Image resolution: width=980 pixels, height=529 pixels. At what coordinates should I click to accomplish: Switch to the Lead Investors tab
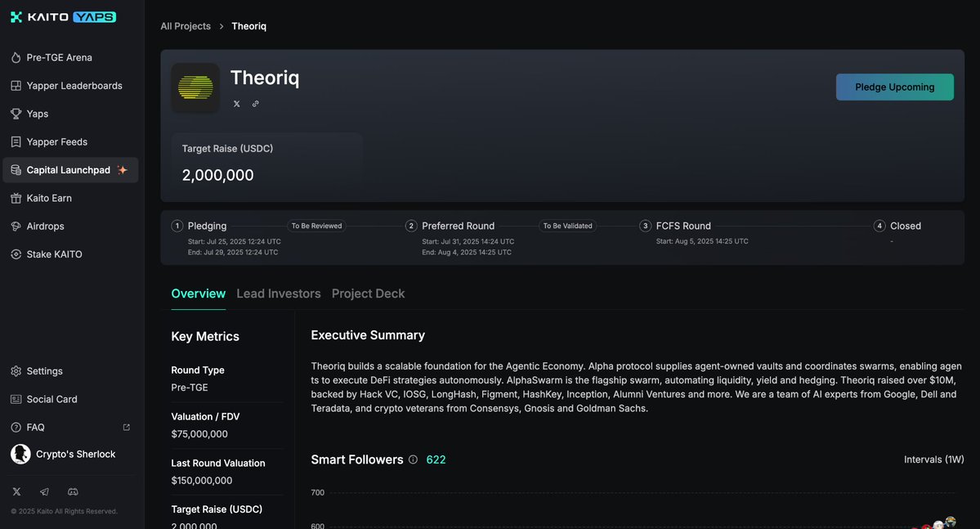(278, 294)
